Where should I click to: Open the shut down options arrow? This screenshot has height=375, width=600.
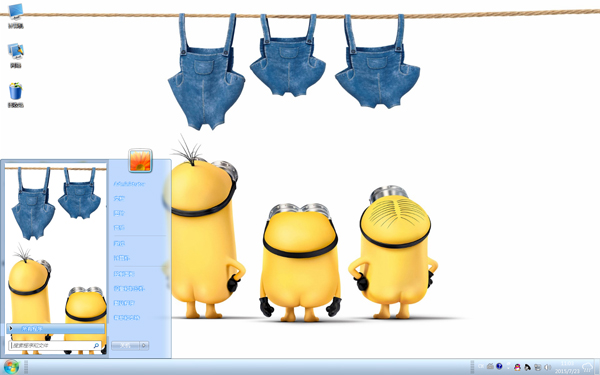point(144,346)
